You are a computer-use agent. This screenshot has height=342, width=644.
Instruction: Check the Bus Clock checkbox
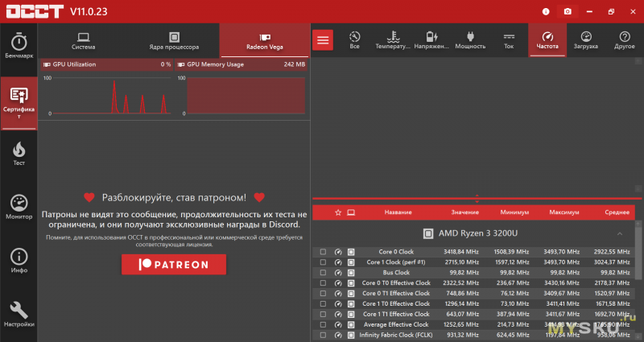(x=324, y=273)
